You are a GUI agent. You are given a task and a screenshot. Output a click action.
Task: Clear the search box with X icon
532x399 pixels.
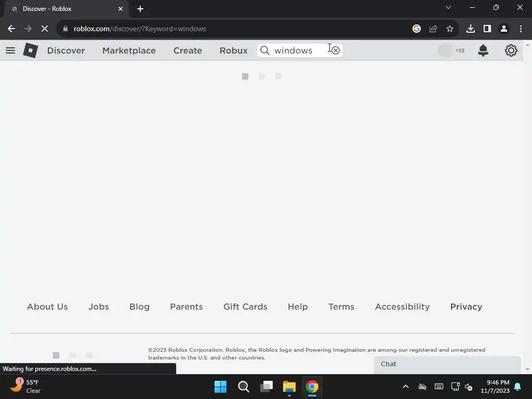coord(336,50)
